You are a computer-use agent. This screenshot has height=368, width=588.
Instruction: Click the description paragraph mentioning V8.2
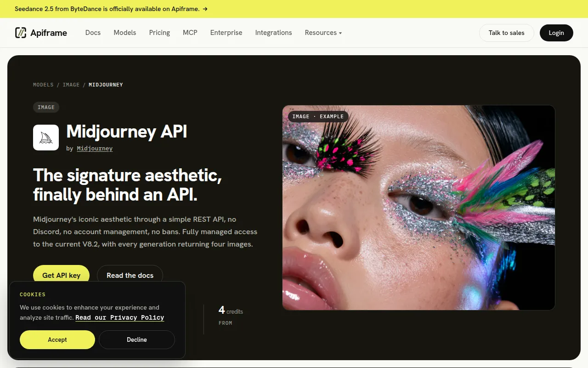click(x=145, y=232)
